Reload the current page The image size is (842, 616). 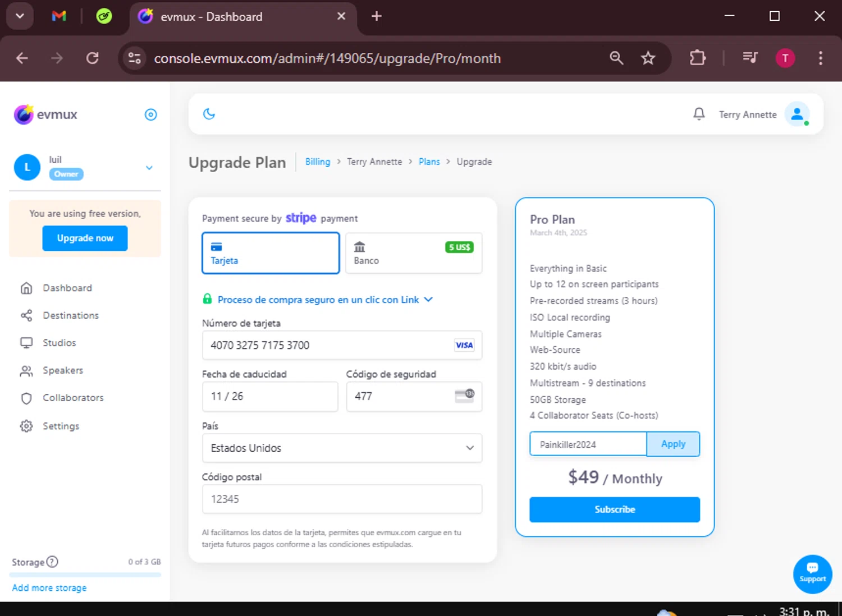pyautogui.click(x=92, y=58)
